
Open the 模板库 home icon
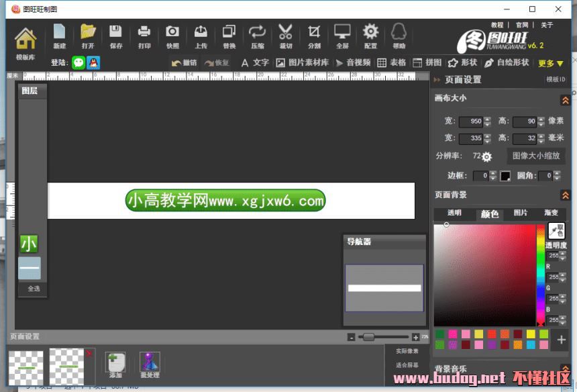tap(25, 43)
